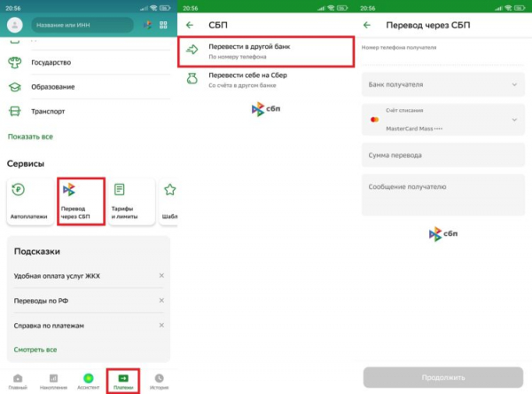
Task: Focus the 'Название или ИНН' search field
Action: [x=82, y=25]
